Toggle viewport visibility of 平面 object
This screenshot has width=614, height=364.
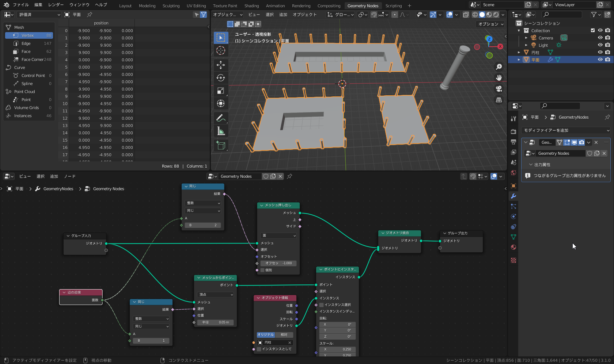pos(600,60)
